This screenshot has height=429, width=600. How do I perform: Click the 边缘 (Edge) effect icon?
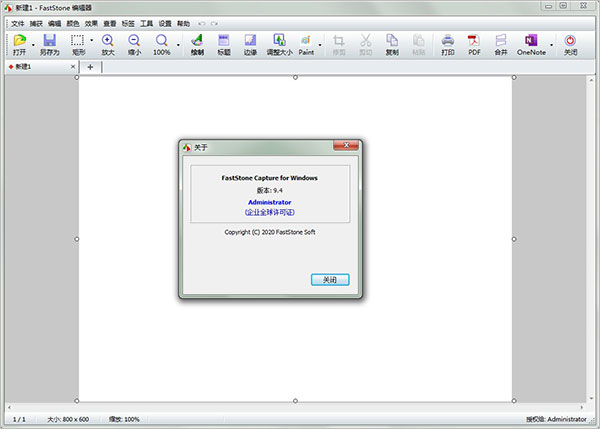click(250, 40)
